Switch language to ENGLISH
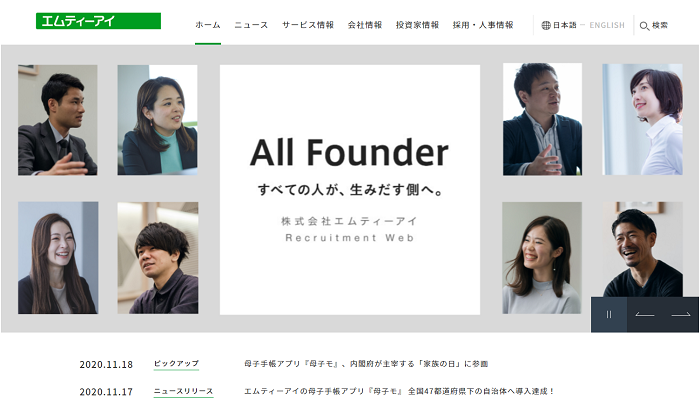The height and width of the screenshot is (400, 700). tap(607, 25)
